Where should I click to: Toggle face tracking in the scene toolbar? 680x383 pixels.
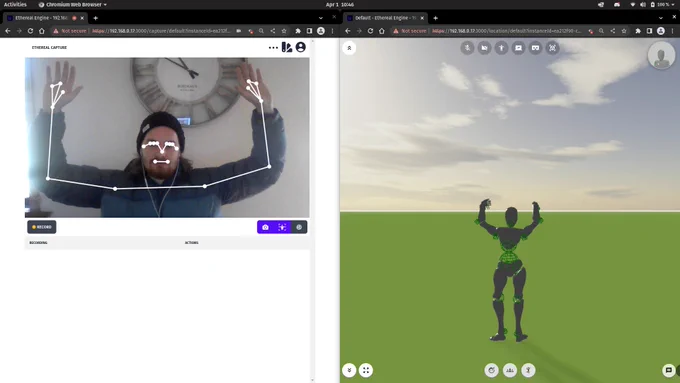552,48
